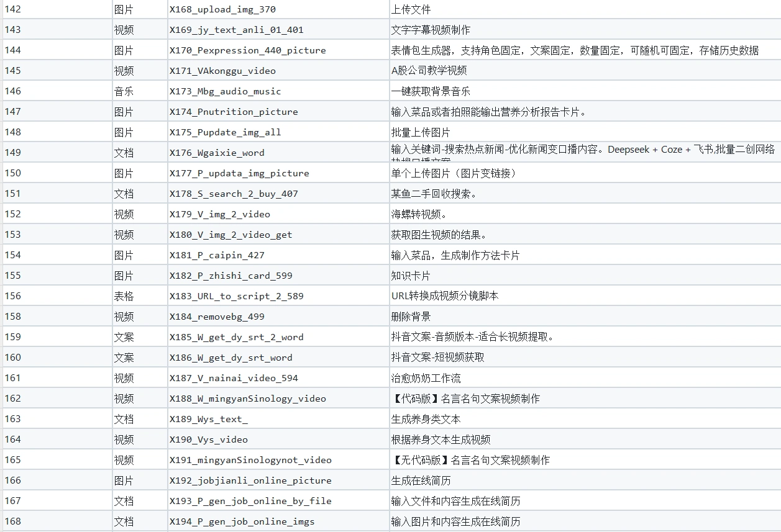Select cell X174_Pnutrition_picture

[x=234, y=112]
